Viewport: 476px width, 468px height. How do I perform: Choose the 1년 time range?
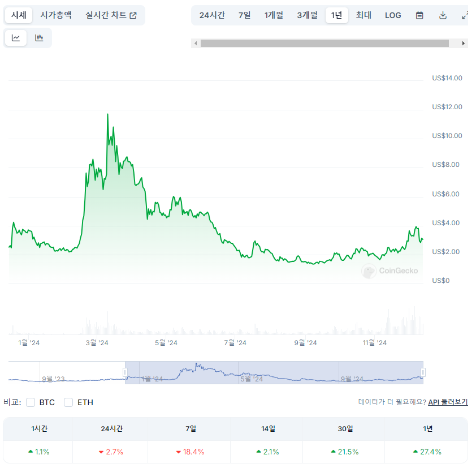337,15
